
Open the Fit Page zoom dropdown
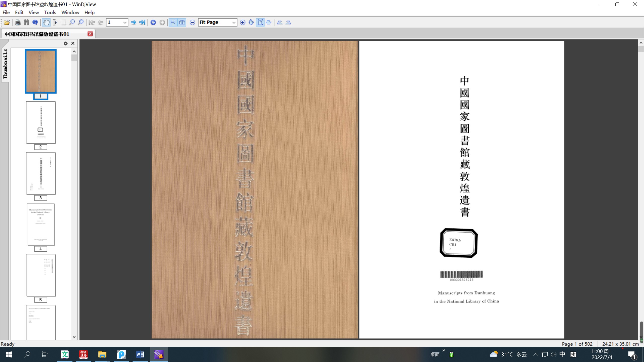click(x=234, y=22)
